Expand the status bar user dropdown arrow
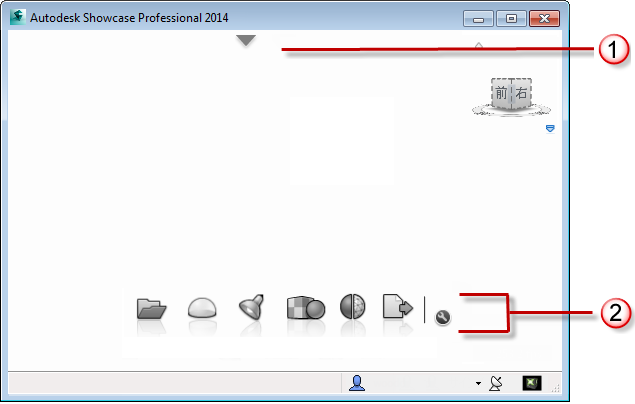 point(478,383)
